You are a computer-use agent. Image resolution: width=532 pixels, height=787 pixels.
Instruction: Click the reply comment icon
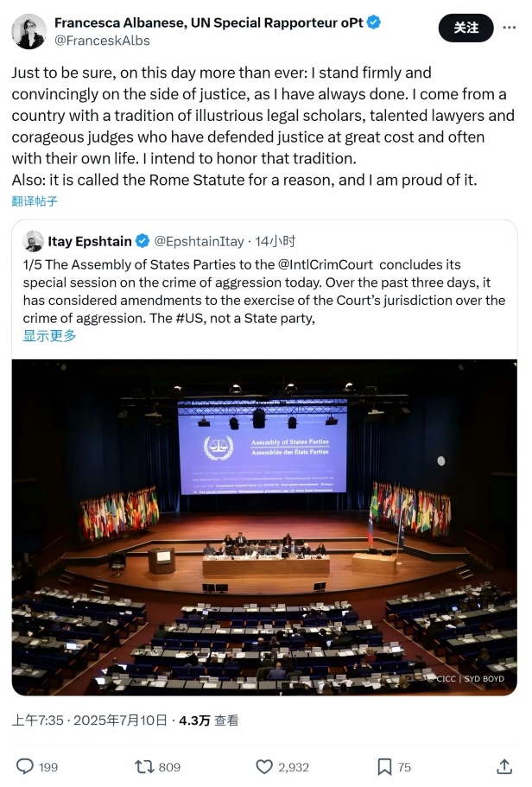pyautogui.click(x=26, y=766)
